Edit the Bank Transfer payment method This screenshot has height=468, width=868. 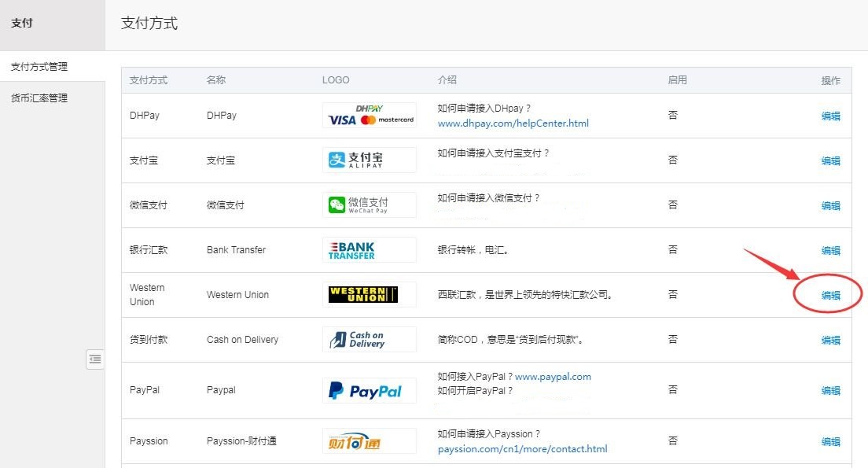point(830,251)
